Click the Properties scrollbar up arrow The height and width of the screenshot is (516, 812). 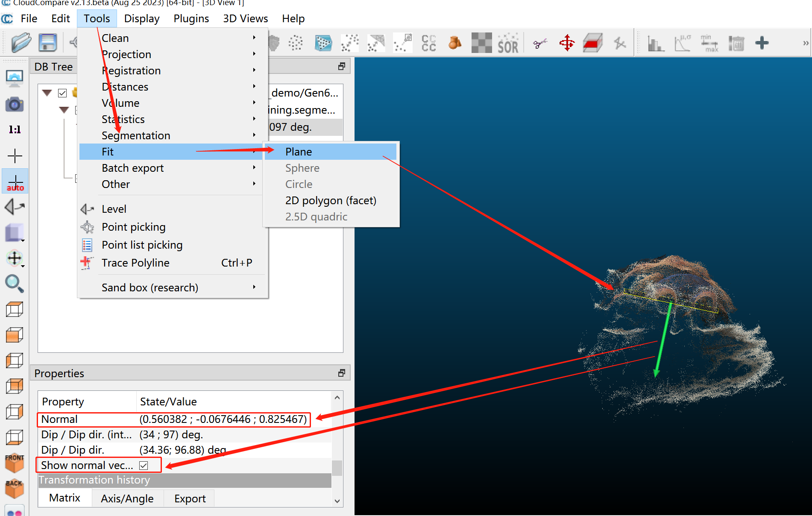tap(337, 398)
